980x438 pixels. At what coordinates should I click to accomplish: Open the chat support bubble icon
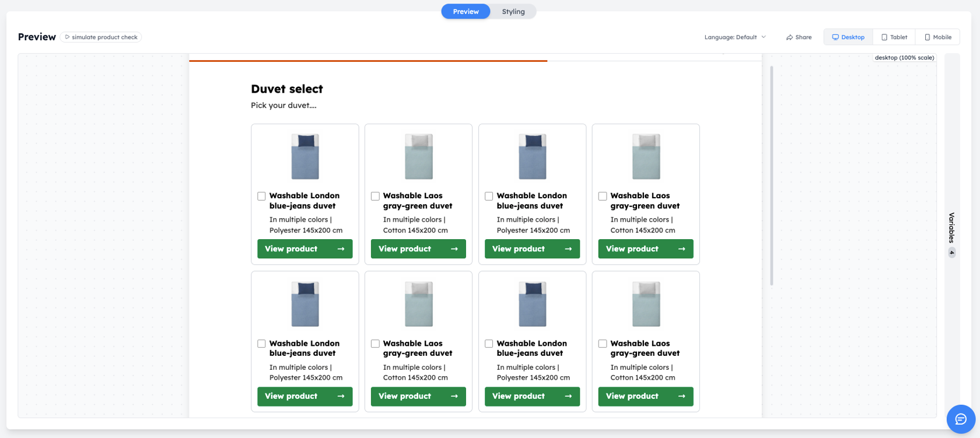(x=961, y=419)
